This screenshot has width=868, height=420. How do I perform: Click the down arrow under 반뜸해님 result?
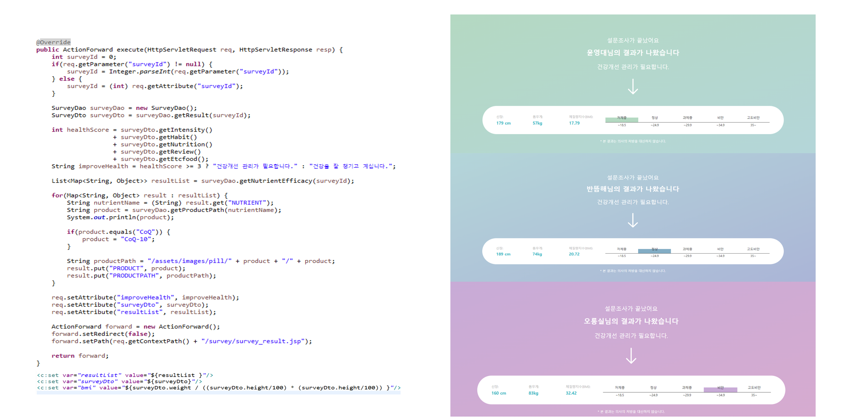(633, 220)
